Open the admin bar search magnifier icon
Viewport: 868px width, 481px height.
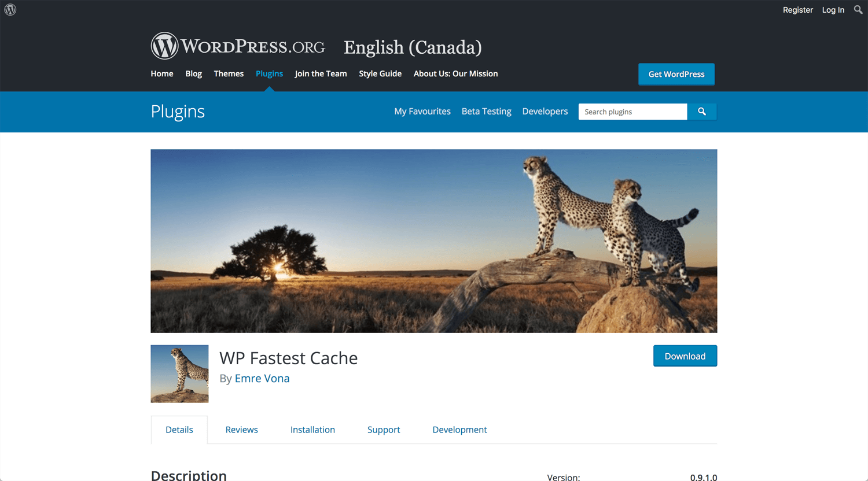point(858,10)
